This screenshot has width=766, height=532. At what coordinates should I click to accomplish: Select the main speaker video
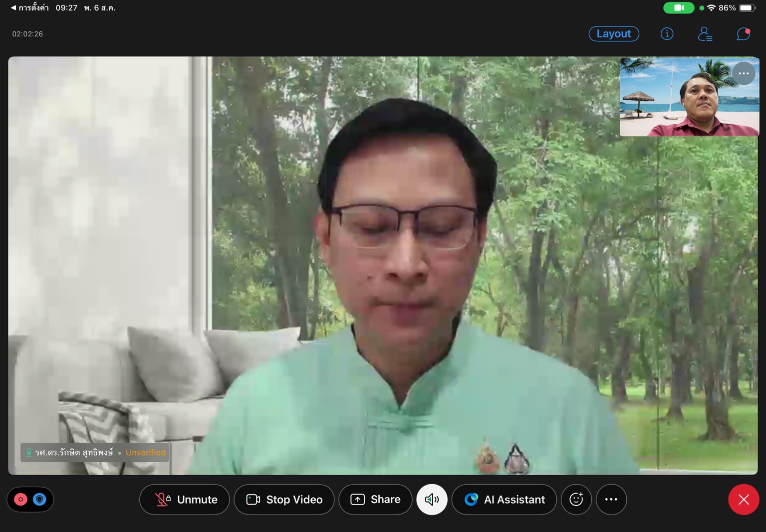(383, 265)
